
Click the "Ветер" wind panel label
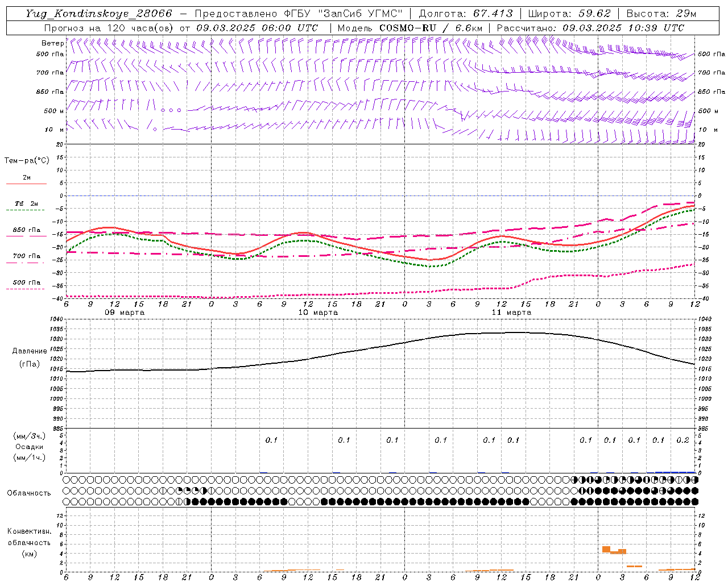pyautogui.click(x=52, y=43)
